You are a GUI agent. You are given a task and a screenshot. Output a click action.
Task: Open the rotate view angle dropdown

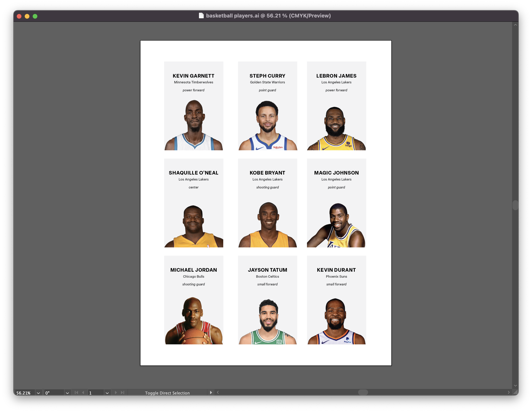click(x=67, y=393)
